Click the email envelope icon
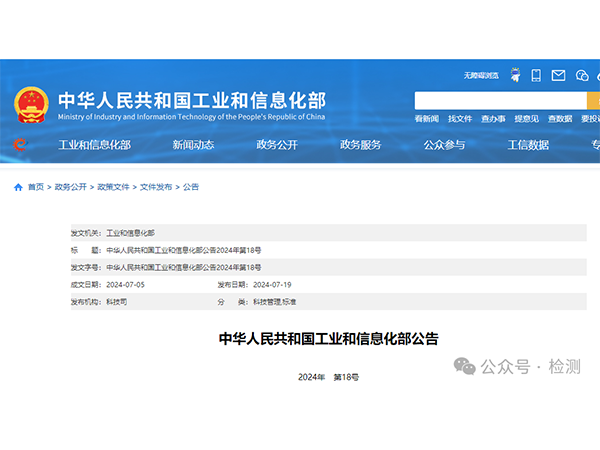This screenshot has height=450, width=600. pyautogui.click(x=558, y=75)
